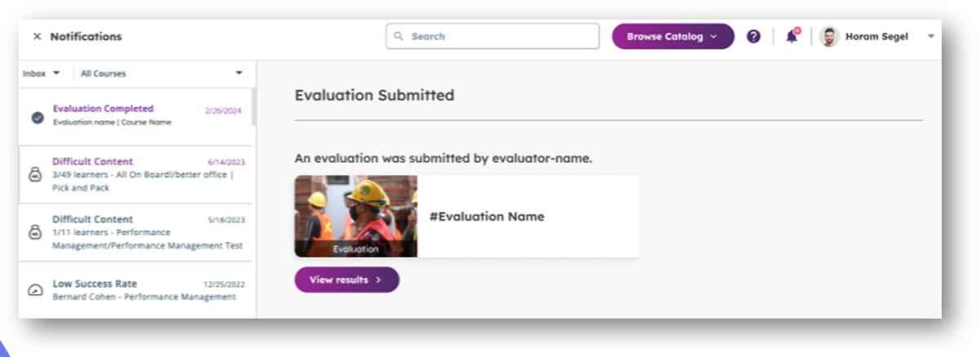This screenshot has height=357, width=980.
Task: Open the notifications bell icon
Action: [x=792, y=37]
